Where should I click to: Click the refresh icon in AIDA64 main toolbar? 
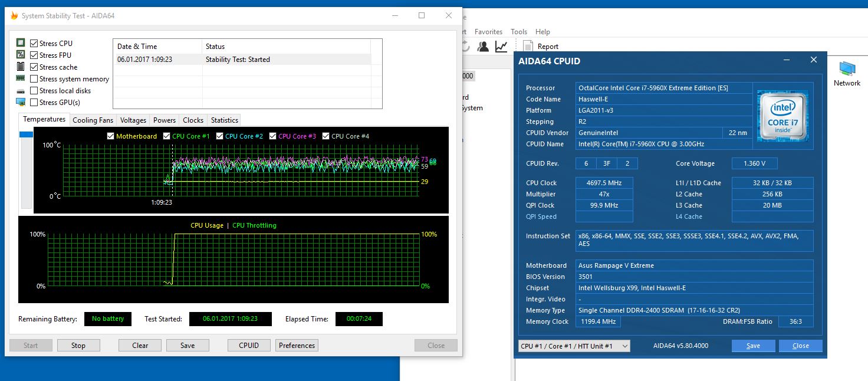point(465,46)
